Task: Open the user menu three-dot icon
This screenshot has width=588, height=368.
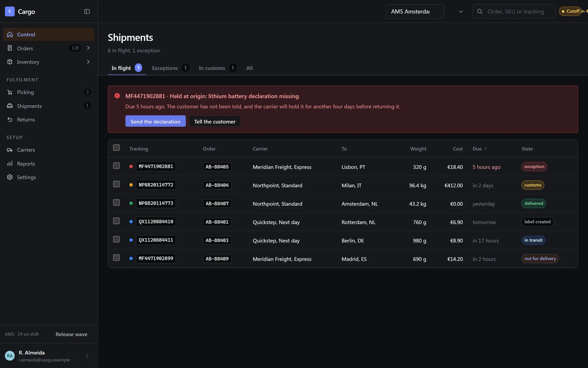Action: point(87,356)
